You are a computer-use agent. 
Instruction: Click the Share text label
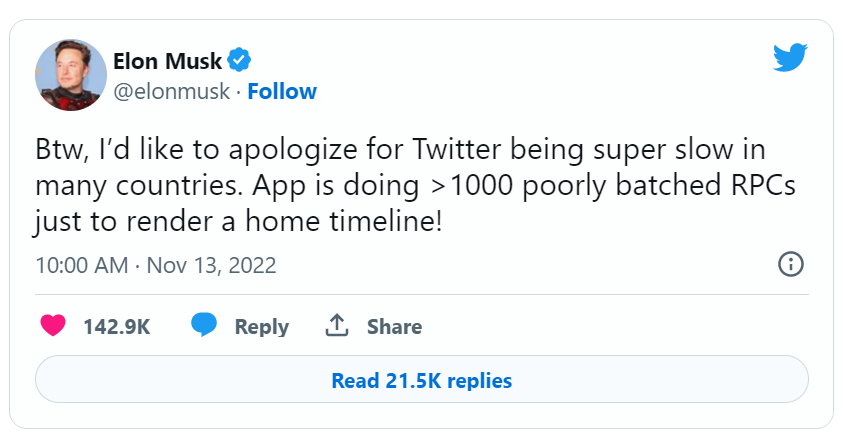(394, 327)
